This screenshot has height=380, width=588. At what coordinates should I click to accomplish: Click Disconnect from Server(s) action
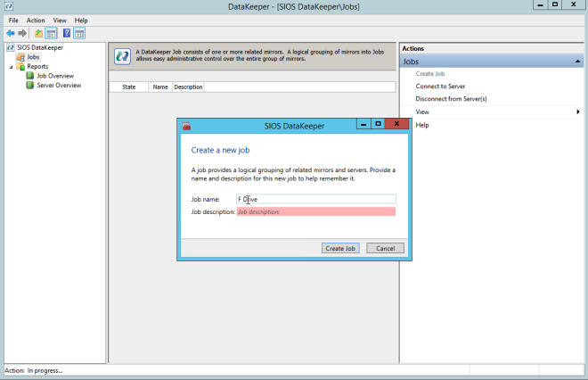pos(451,99)
